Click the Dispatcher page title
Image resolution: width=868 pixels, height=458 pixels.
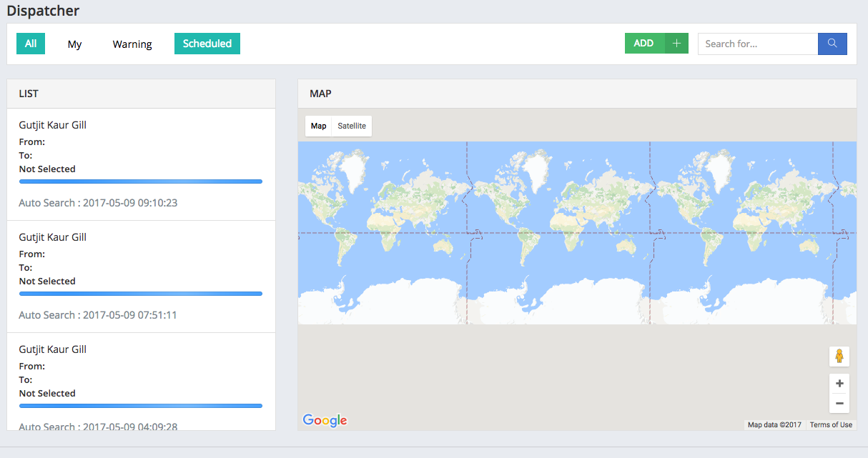[43, 11]
